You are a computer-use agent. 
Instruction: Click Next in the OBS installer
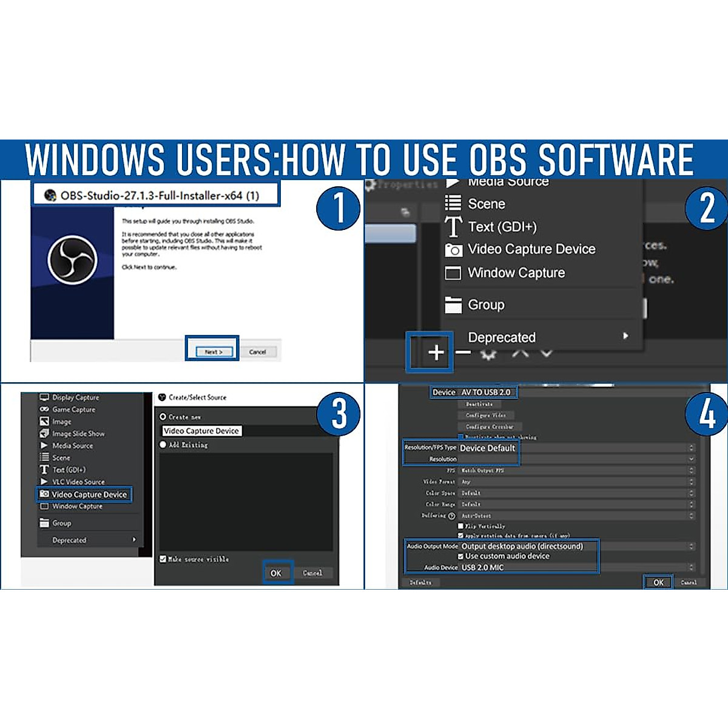tap(213, 352)
